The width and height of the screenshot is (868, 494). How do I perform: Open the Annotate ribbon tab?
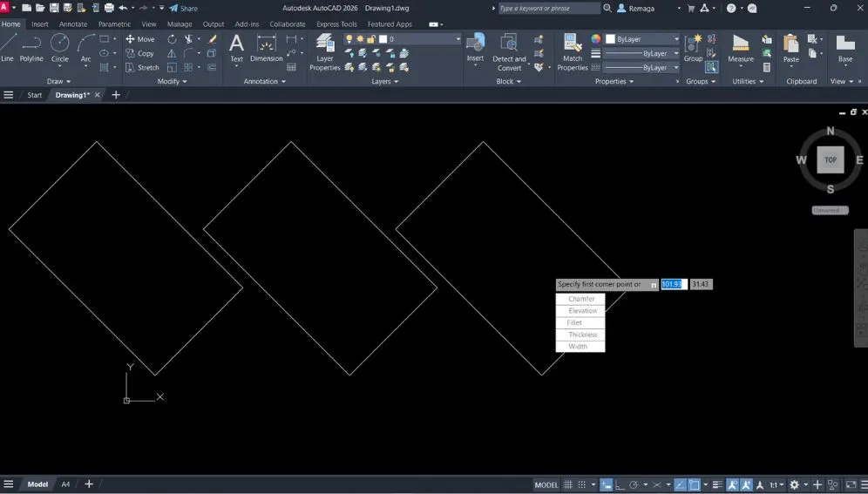[73, 24]
